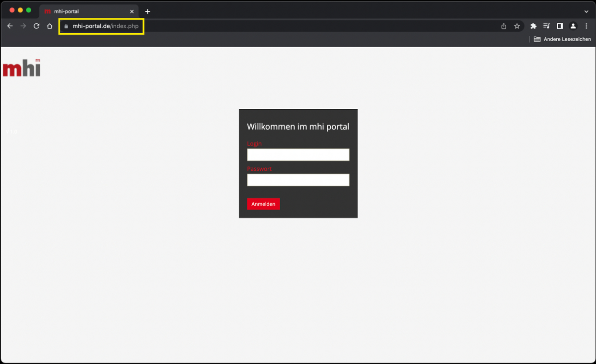
Task: Toggle the browser side panel
Action: tap(560, 26)
